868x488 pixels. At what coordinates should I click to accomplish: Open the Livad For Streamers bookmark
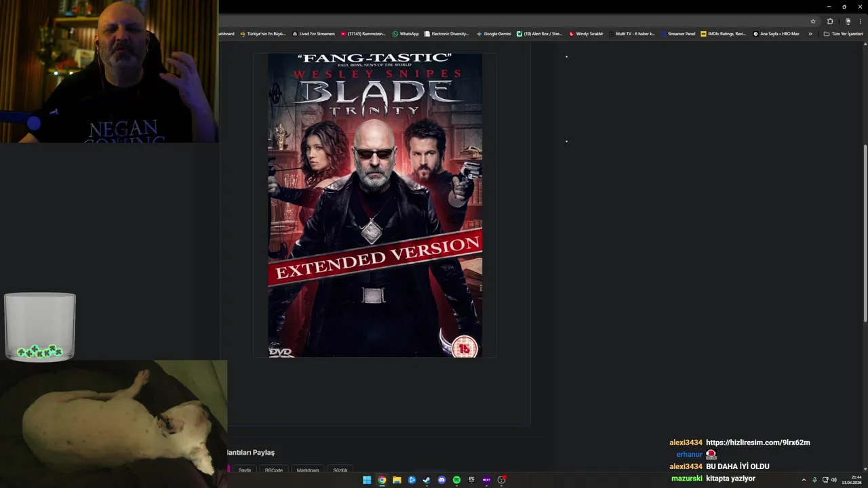click(313, 34)
